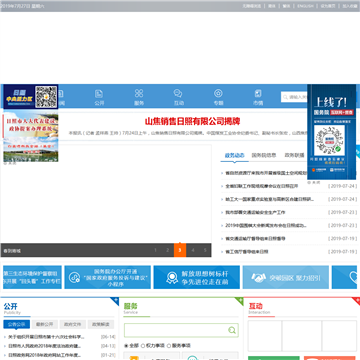Click the QR code in 上线了 right ad
Screen dimensions: 360x360
tap(329, 140)
